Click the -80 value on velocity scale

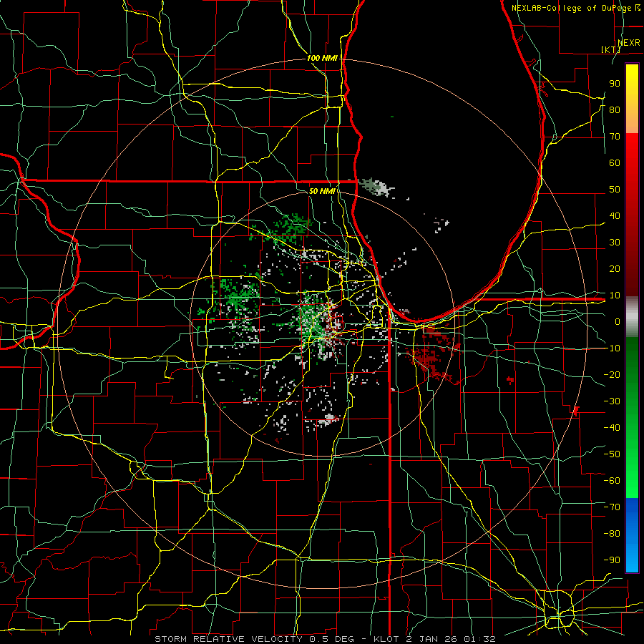612,534
